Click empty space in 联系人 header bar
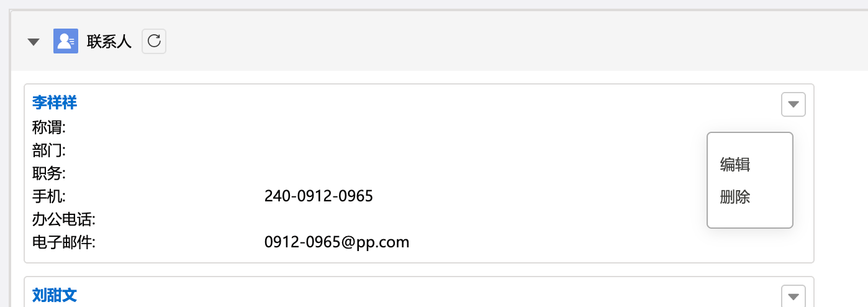This screenshot has height=307, width=868. point(497,42)
